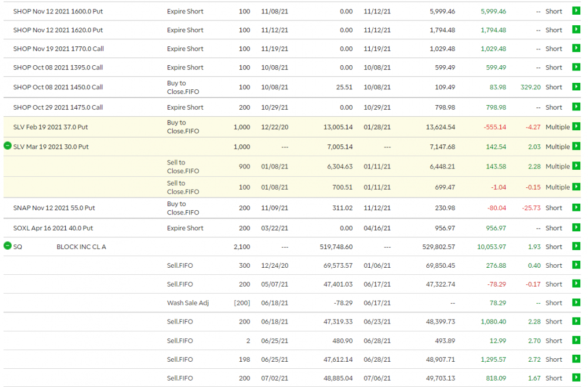The height and width of the screenshot is (387, 588).
Task: Click the -555.14 loss value for SLV
Action: 494,127
